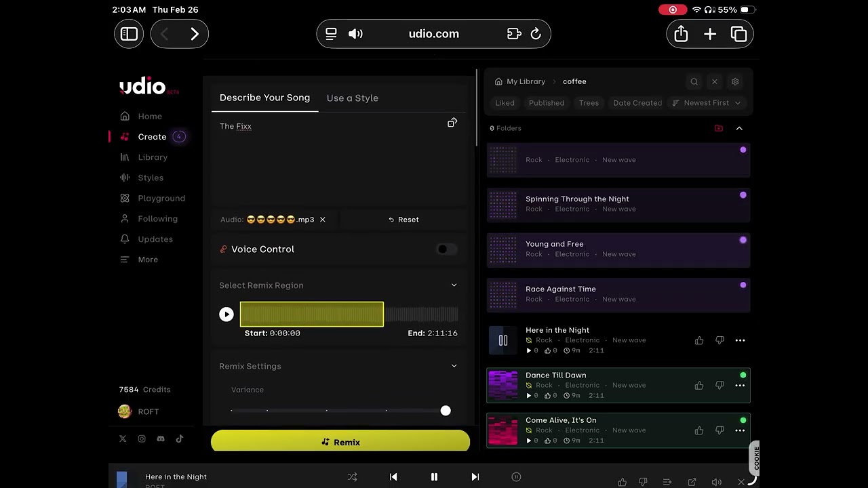Open the queue list in player bar

click(667, 482)
